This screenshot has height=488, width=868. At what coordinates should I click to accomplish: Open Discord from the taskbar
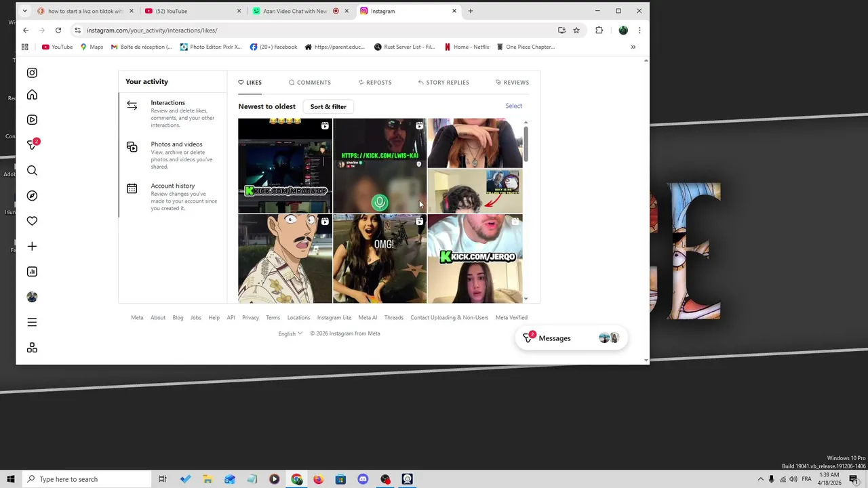363,479
